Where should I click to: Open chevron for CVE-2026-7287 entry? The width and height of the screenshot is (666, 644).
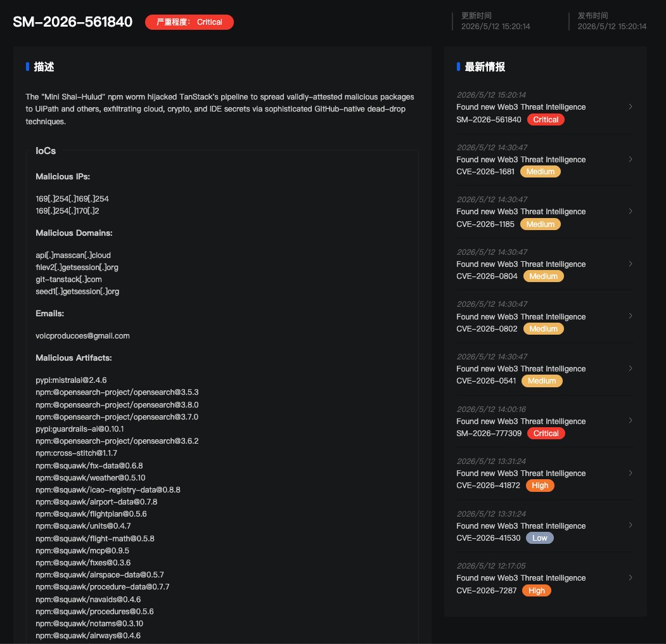631,577
